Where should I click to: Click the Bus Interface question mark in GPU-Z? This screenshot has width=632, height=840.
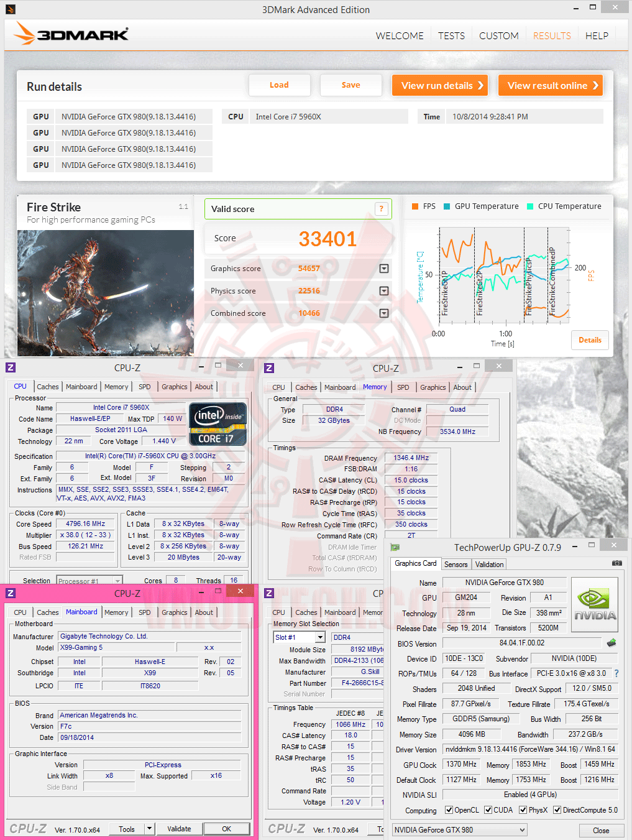tap(616, 673)
